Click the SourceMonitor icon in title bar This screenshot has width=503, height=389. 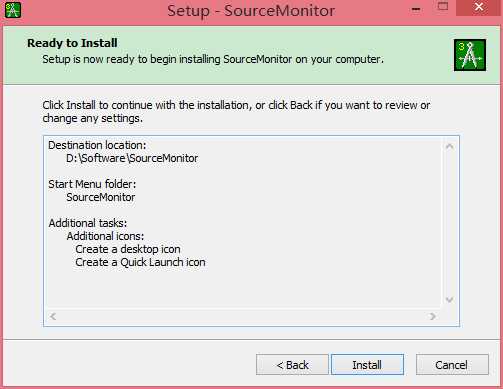tap(13, 10)
